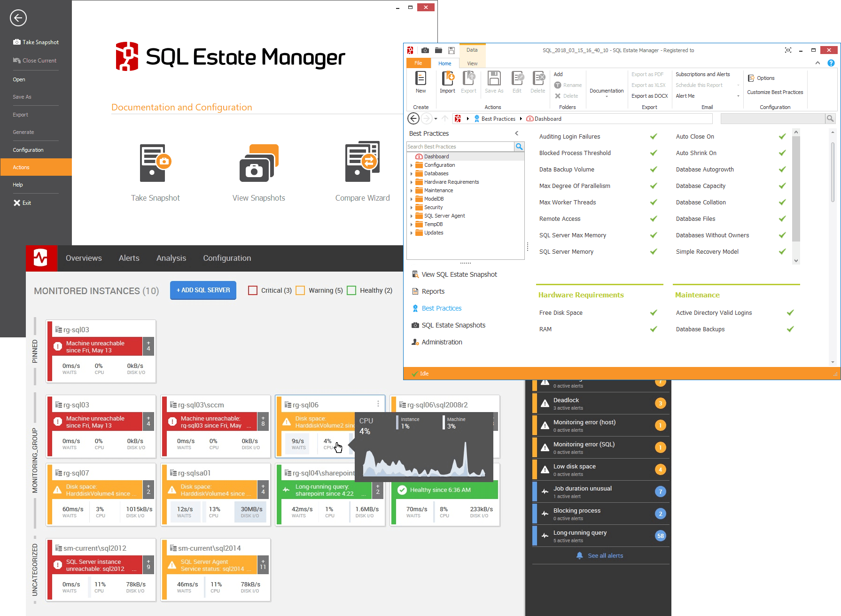Collapse the ribbon with the chevron

pos(818,63)
